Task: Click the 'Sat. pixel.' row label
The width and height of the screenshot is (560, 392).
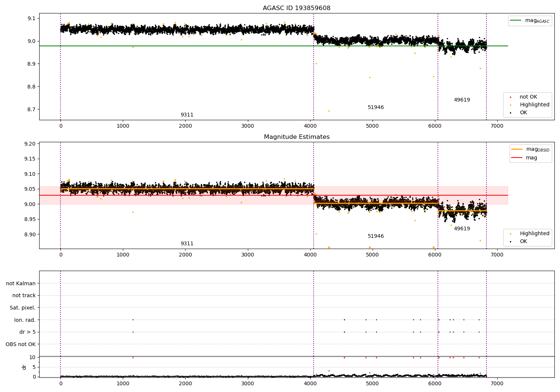Action: 23,308
